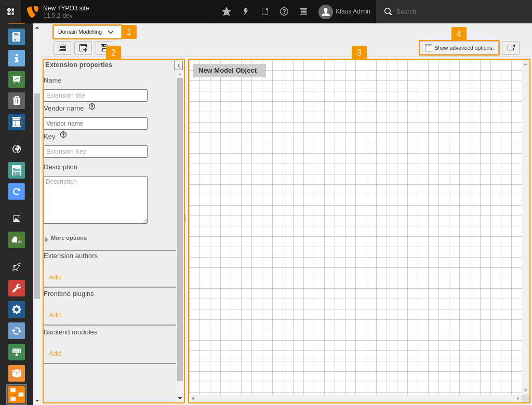Clear cache with the lightning bolt icon

pos(245,11)
